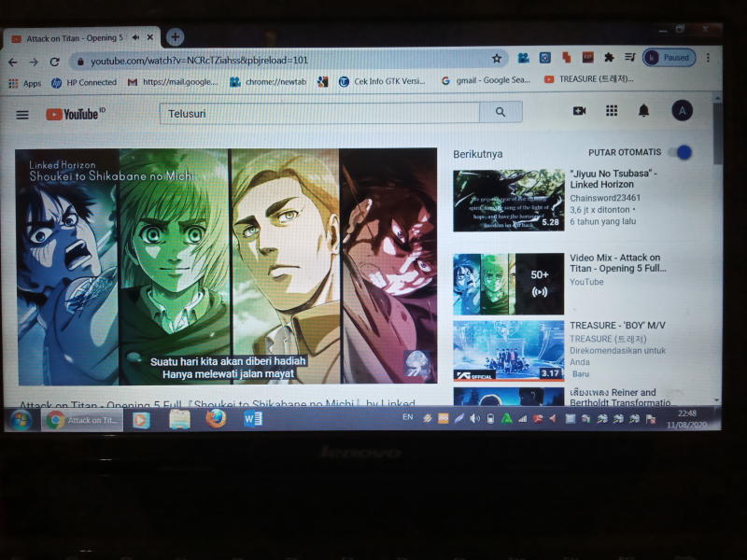Open gmail - Google Search bookmark

[x=486, y=80]
